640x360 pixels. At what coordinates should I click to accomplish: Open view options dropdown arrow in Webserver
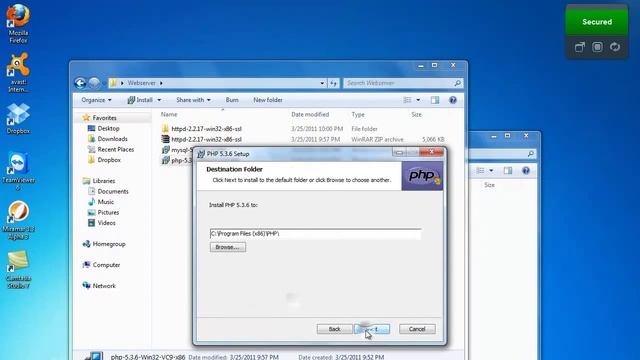click(x=418, y=100)
